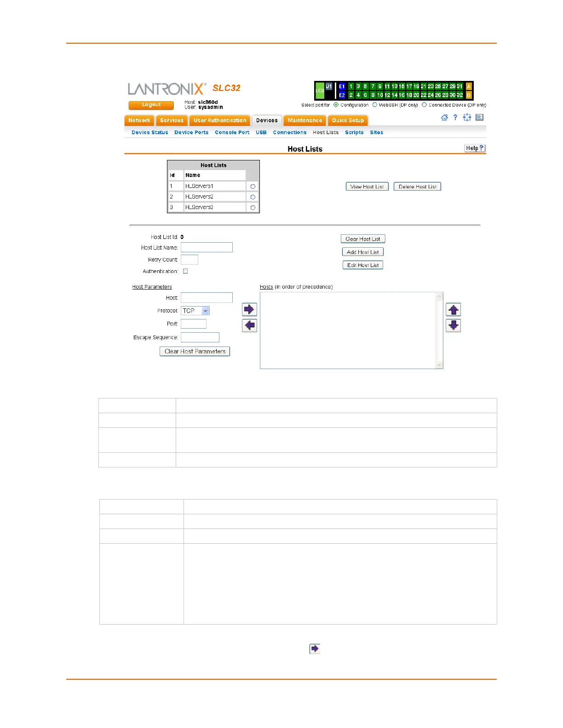Click Delete Host List button
Image resolution: width=563 pixels, height=728 pixels.
[x=417, y=187]
